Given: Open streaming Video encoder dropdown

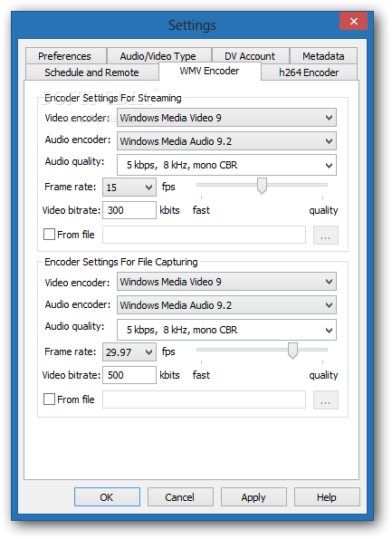Looking at the screenshot, I should [x=226, y=118].
